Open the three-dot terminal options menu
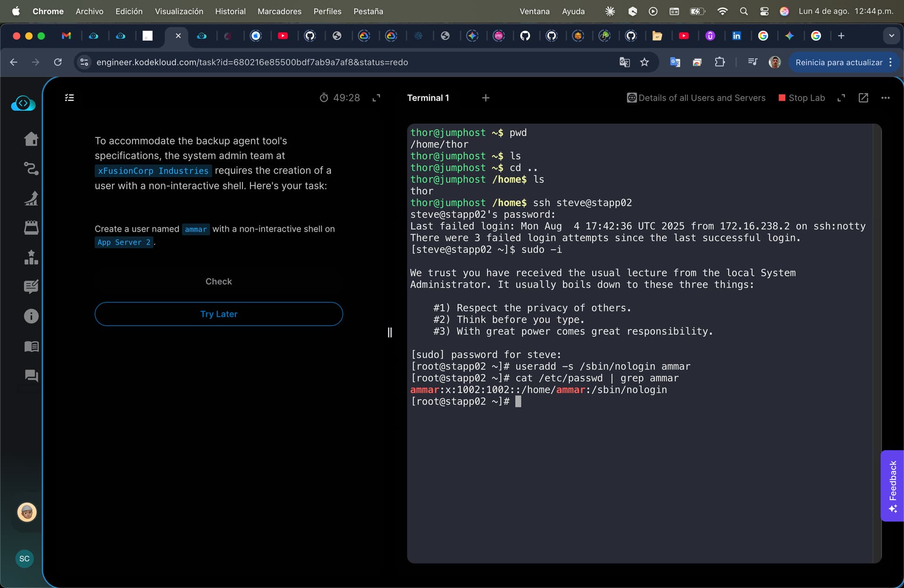 885,98
